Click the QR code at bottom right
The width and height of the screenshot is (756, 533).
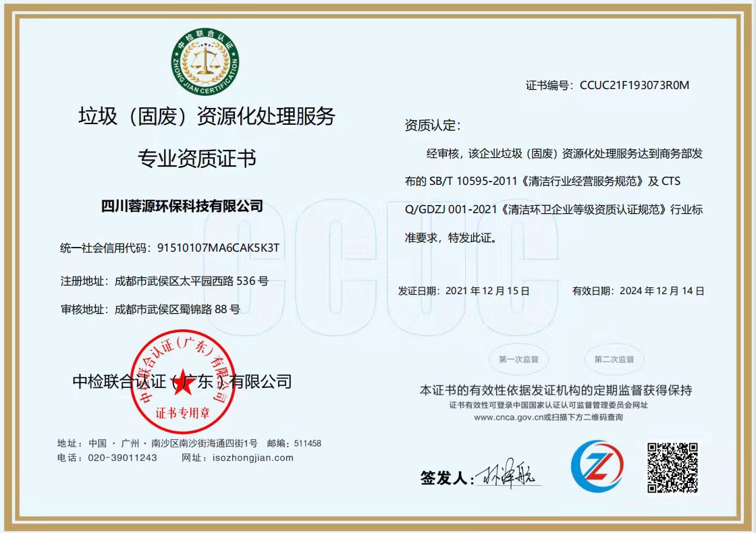(x=672, y=467)
